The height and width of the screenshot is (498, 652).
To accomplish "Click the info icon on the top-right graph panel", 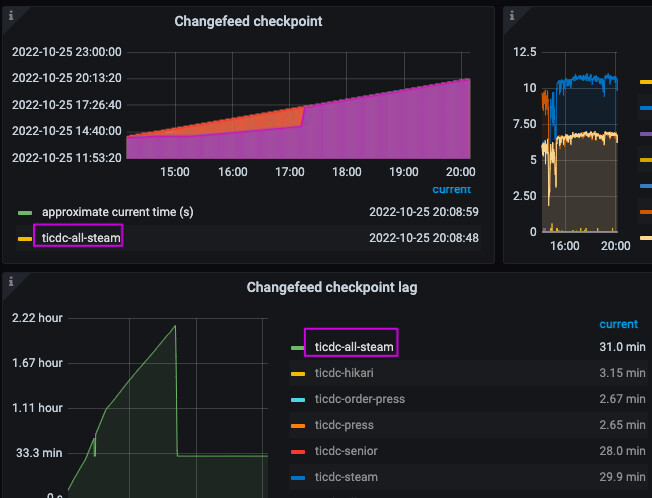I will click(x=512, y=15).
